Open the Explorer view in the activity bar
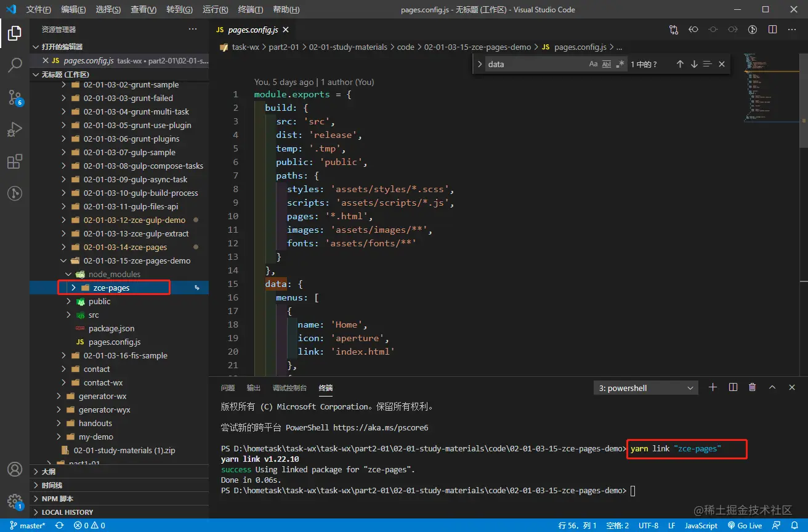Viewport: 808px width, 532px height. coord(15,33)
